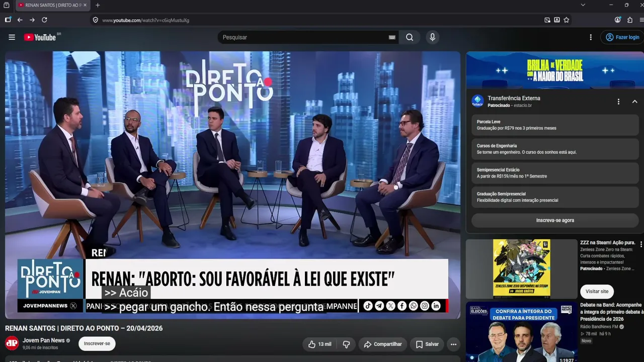Viewport: 644px width, 362px height.
Task: Select the RENAN SANTOS | DIRETO AO PONTO tab
Action: pyautogui.click(x=52, y=5)
